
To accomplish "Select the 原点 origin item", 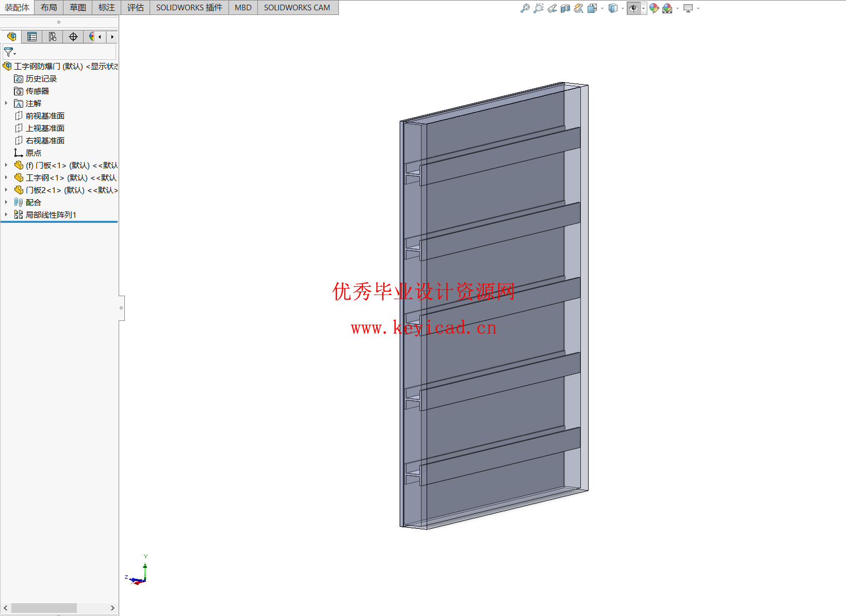I will coord(28,153).
